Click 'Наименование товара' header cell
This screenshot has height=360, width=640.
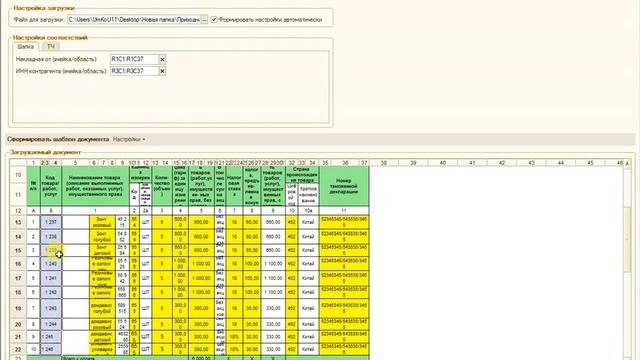[96, 186]
